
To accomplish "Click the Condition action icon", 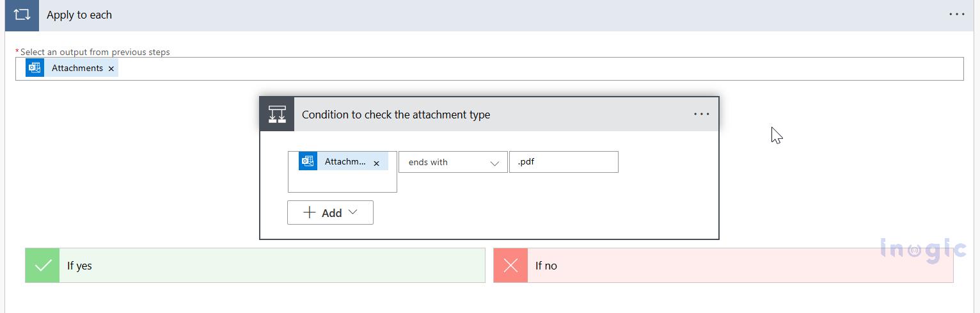I will [277, 115].
